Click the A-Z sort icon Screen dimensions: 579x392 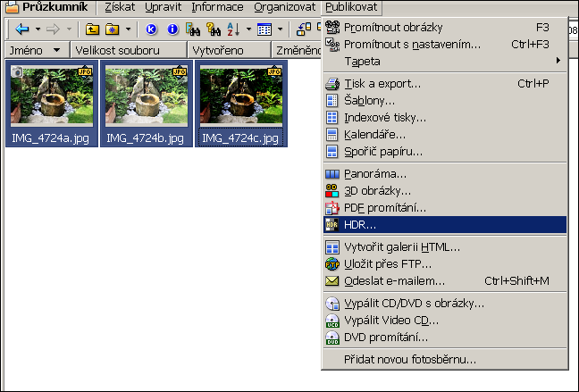coord(233,29)
